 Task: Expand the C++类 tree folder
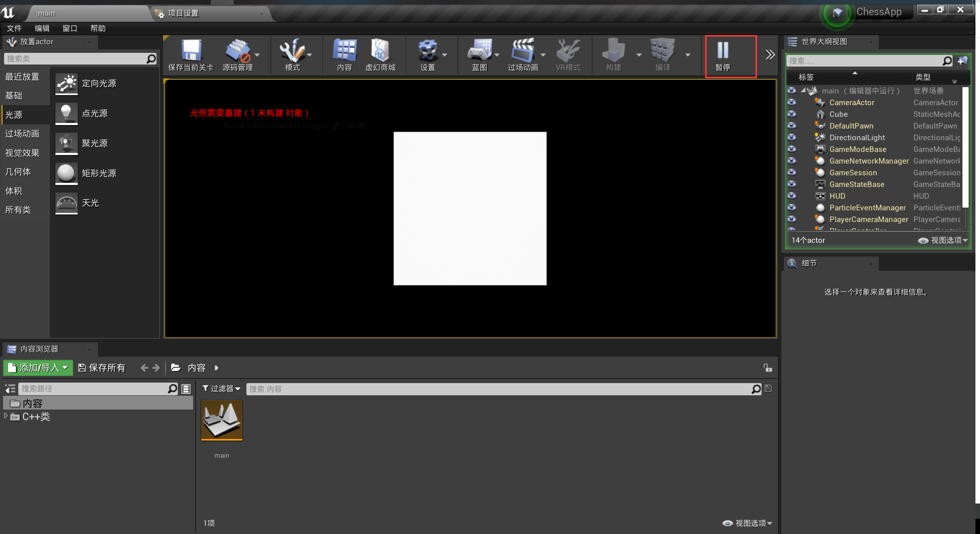coord(6,416)
